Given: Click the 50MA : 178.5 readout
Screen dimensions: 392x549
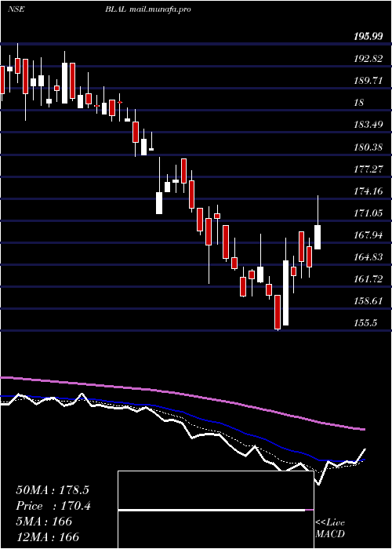Looking at the screenshot, I should 53,490.
